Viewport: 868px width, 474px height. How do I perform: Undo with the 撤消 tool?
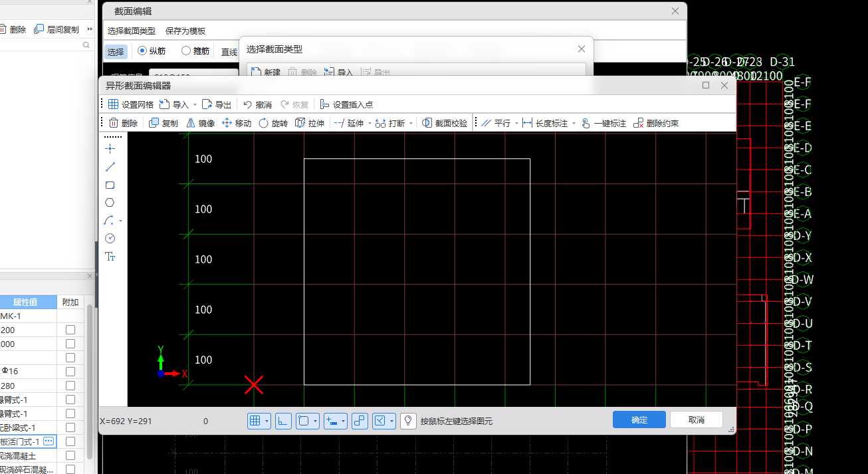click(257, 104)
